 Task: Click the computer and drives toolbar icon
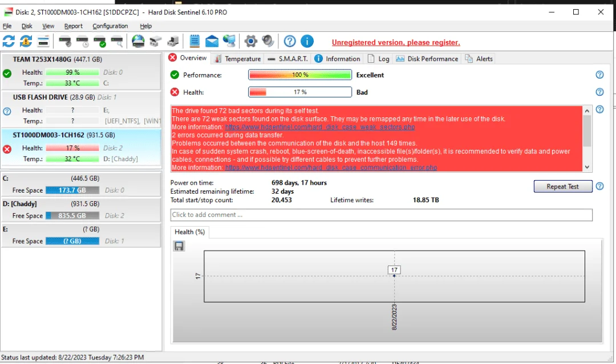[173, 41]
